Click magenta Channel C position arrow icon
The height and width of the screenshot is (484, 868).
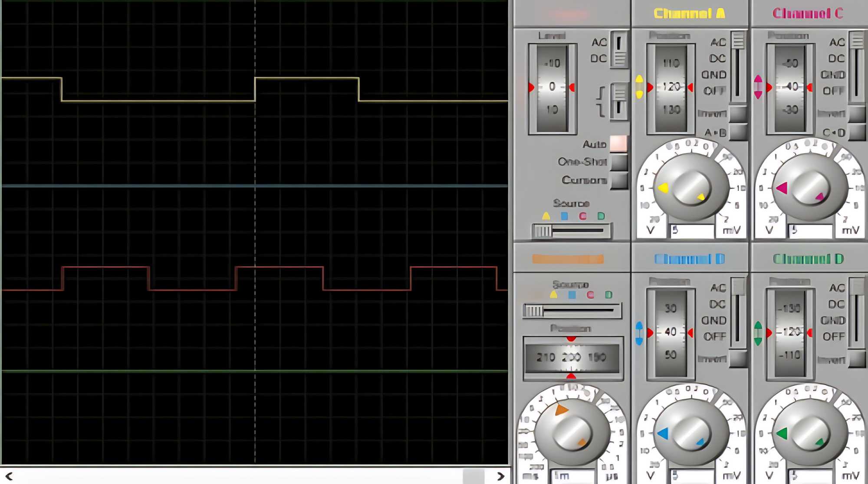click(758, 87)
